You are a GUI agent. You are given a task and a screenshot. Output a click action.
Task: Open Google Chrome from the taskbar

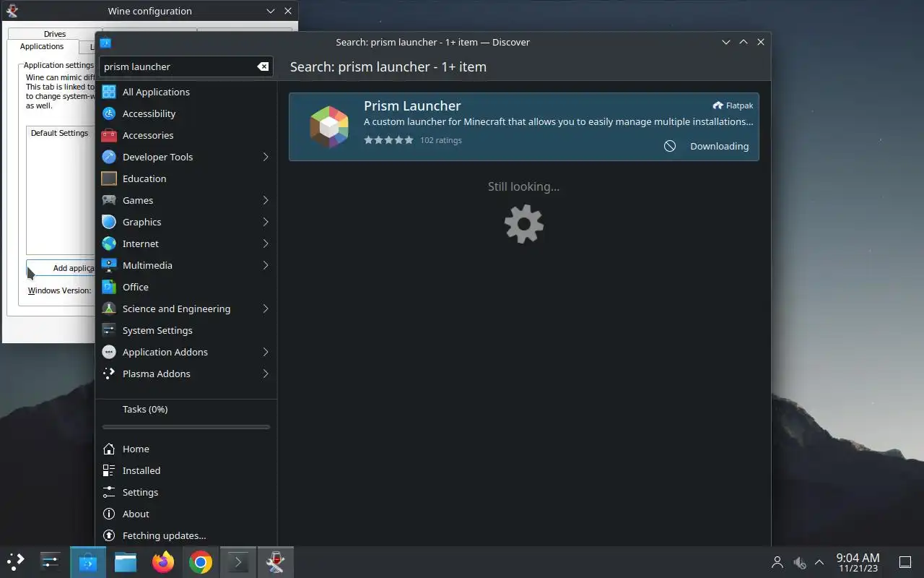[201, 562]
